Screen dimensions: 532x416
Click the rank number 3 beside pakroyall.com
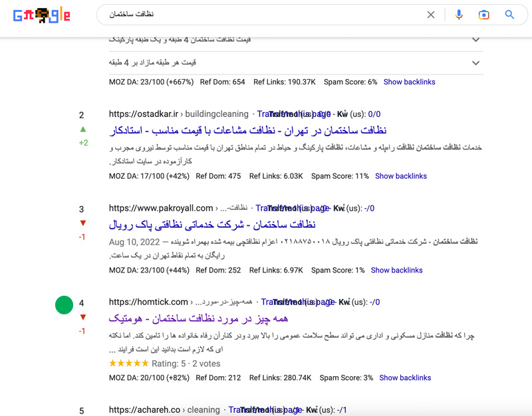pyautogui.click(x=81, y=209)
